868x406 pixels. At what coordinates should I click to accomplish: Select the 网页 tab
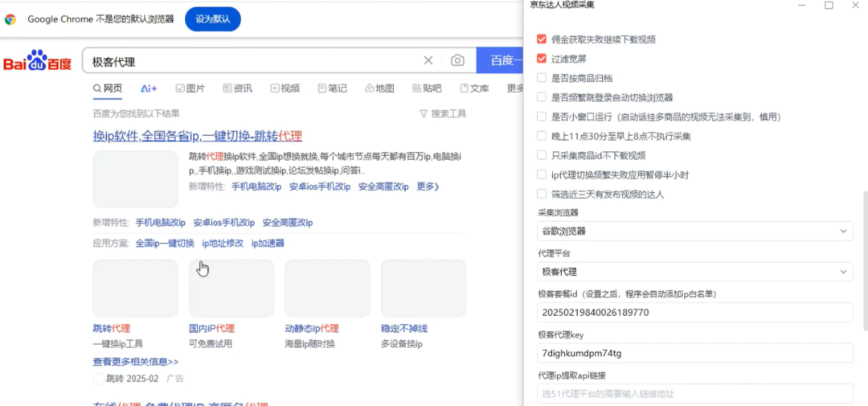pos(108,88)
